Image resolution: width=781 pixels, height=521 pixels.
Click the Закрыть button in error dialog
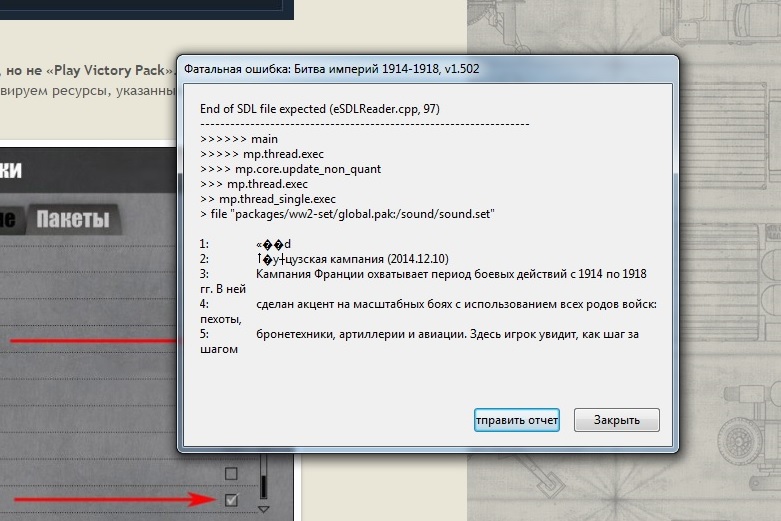coord(617,420)
